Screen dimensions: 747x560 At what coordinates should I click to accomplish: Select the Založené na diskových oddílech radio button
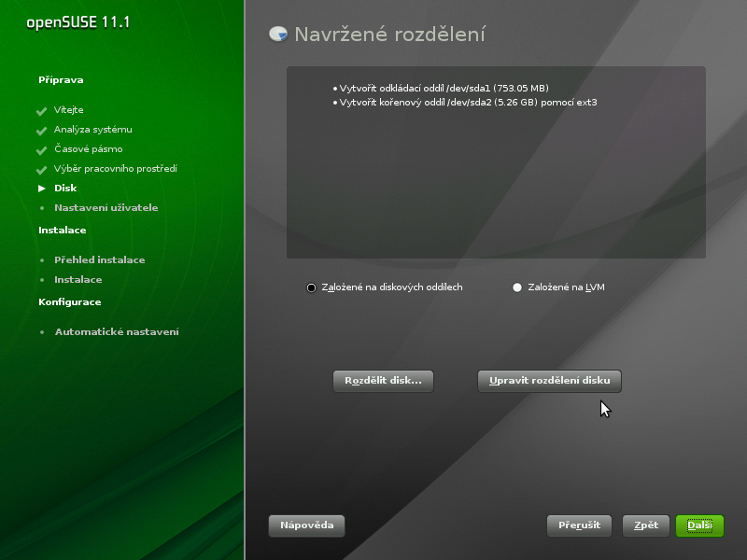(x=311, y=287)
